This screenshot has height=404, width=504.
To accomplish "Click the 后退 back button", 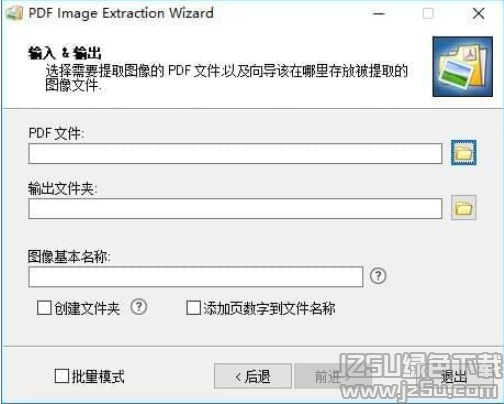I will [x=253, y=376].
